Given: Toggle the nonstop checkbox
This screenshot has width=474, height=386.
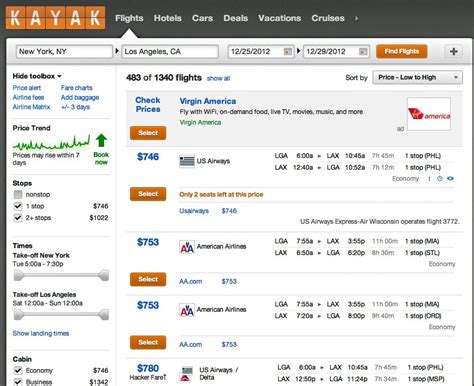Looking at the screenshot, I should tap(18, 194).
